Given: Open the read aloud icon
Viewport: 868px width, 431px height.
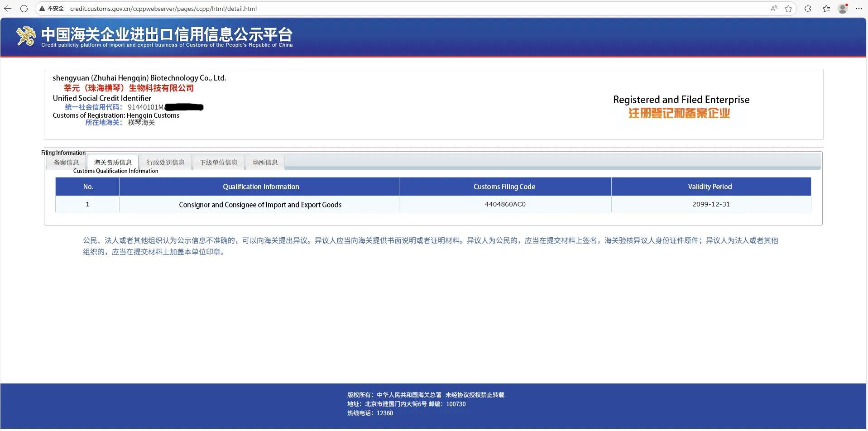Looking at the screenshot, I should [x=774, y=9].
